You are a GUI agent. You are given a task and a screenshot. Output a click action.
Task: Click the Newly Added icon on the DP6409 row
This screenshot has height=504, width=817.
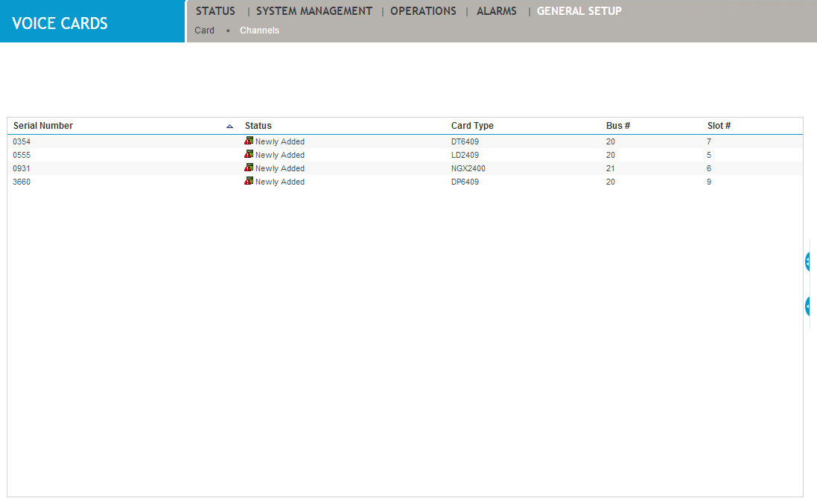pos(248,181)
